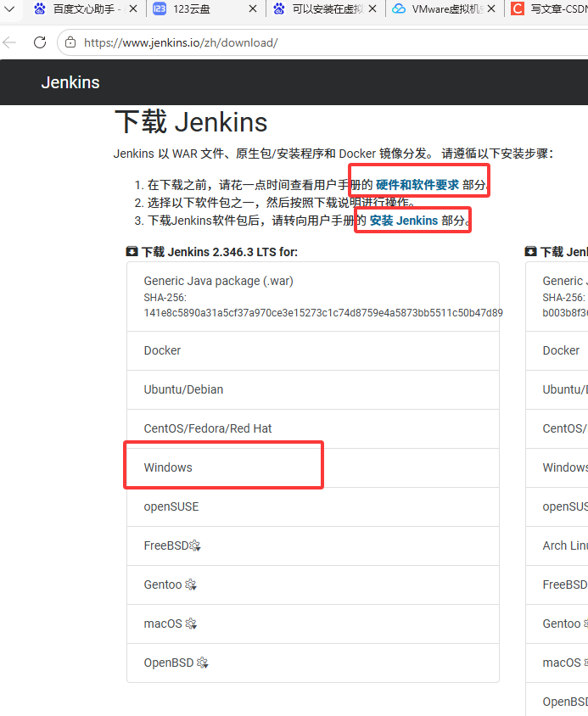Click the 123云盘 tab favicon
This screenshot has height=716, width=588.
(159, 8)
